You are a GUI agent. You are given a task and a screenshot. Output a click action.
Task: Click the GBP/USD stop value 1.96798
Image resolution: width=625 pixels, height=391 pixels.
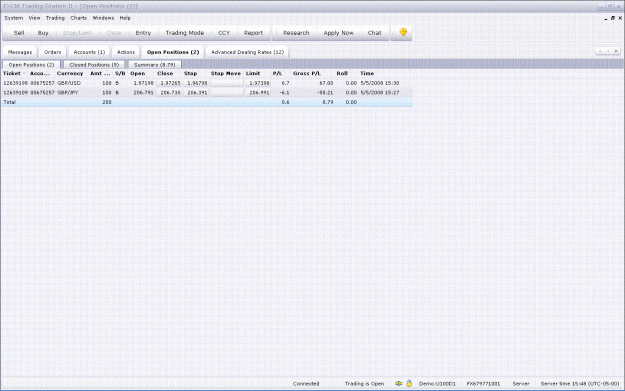tap(197, 83)
